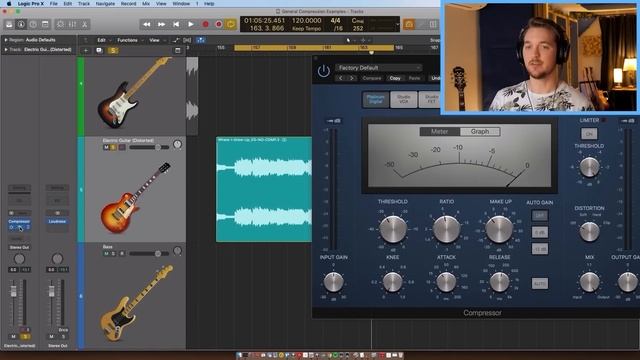Open Quick Help button in toolbar
This screenshot has width=640, height=360.
tap(33, 24)
